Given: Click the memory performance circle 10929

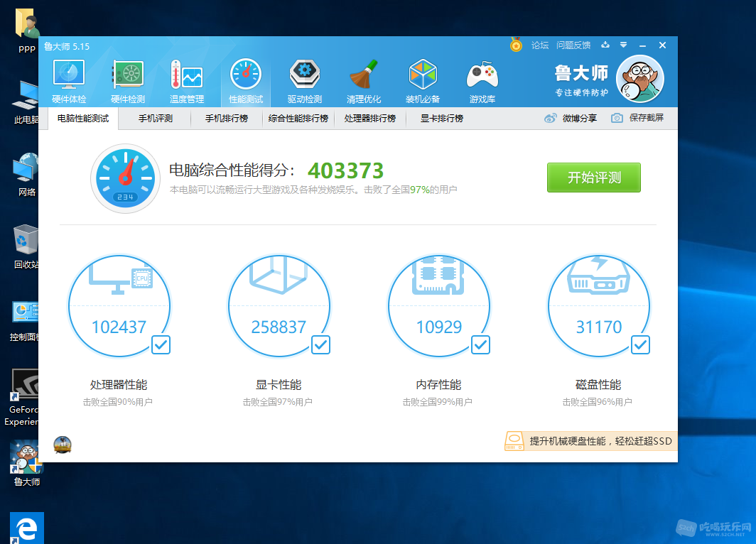Looking at the screenshot, I should (439, 306).
